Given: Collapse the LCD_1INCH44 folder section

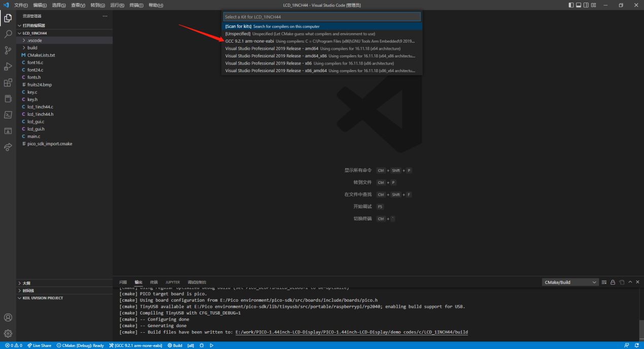Looking at the screenshot, I should click(x=64, y=33).
